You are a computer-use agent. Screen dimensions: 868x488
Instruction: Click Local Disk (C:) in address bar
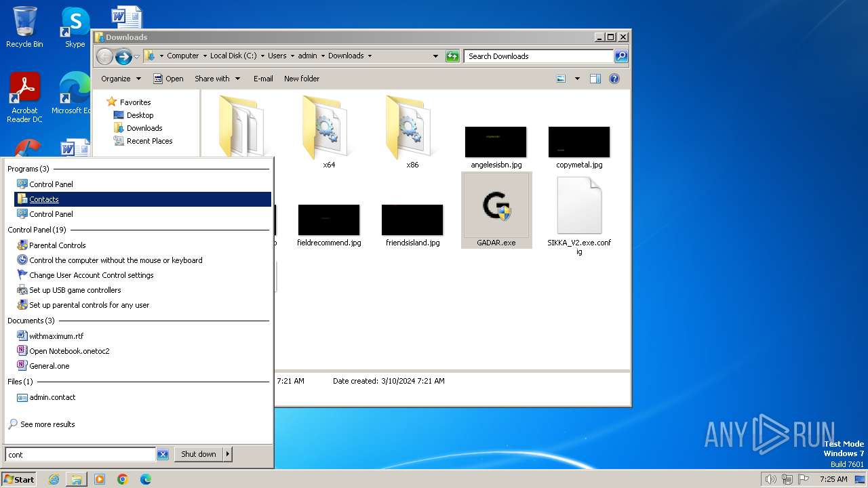click(233, 56)
